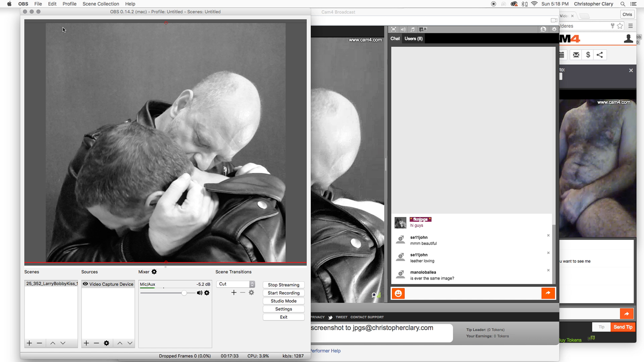Click user profile icon in Cam4 toolbar

[544, 29]
